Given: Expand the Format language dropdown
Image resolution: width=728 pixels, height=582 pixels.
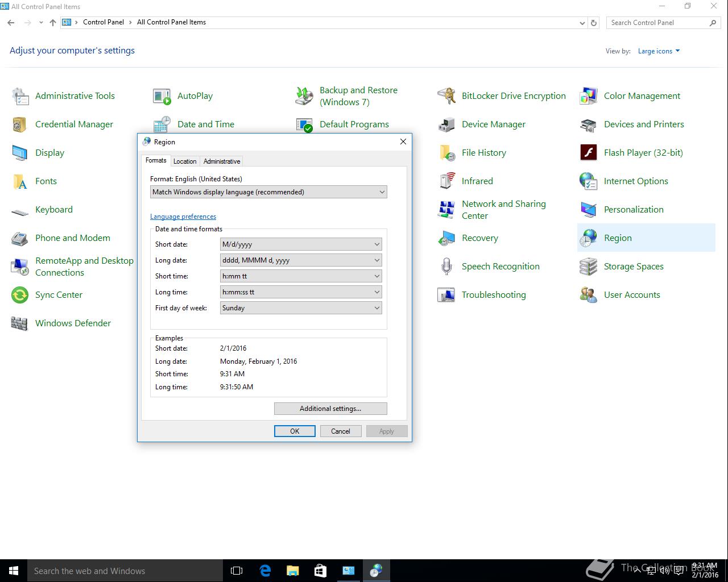Looking at the screenshot, I should 268,192.
